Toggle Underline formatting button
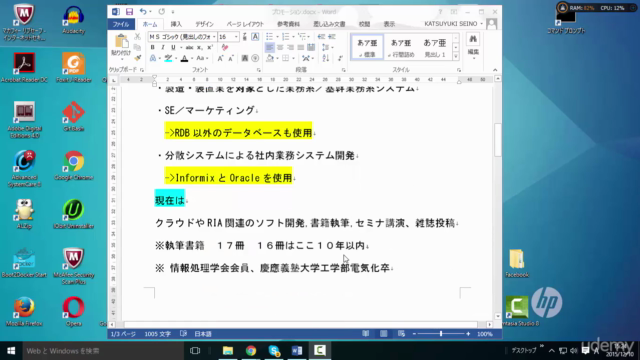640x360 pixels. [x=173, y=47]
